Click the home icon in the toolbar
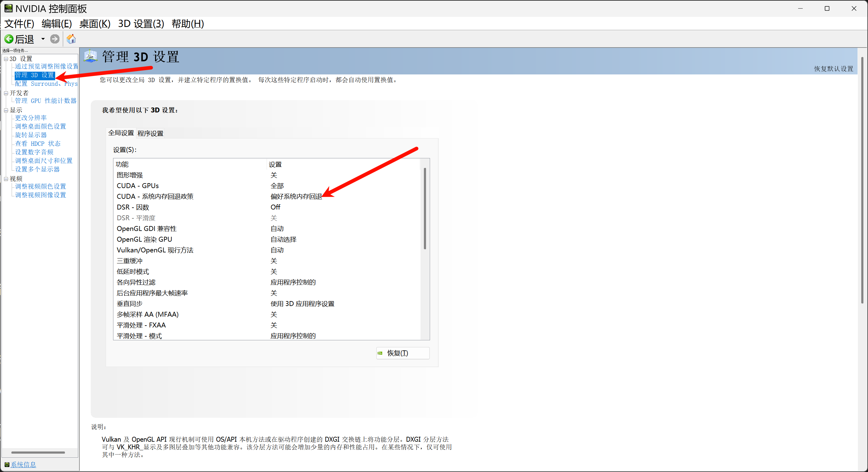The height and width of the screenshot is (472, 868). pos(71,39)
